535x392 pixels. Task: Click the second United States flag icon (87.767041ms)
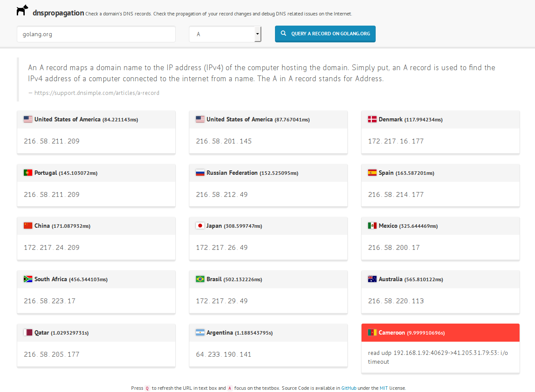tap(200, 119)
